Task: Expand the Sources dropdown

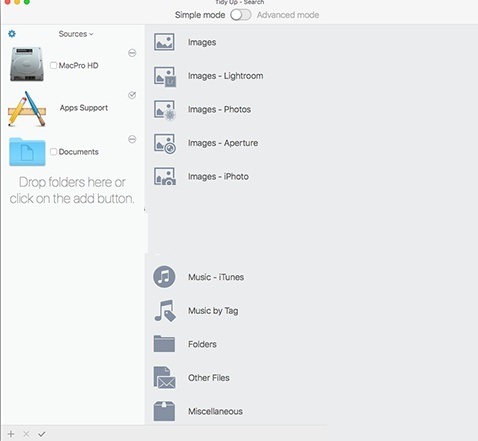Action: click(x=76, y=34)
